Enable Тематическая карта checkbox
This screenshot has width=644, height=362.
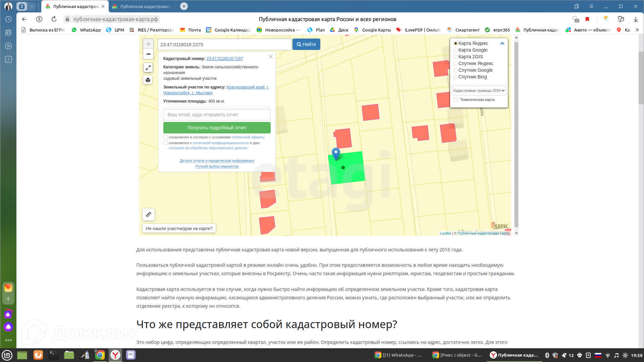(x=455, y=100)
